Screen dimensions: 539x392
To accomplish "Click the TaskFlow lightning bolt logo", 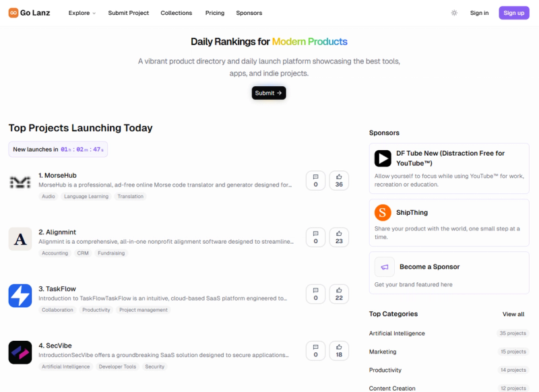I will [x=20, y=296].
